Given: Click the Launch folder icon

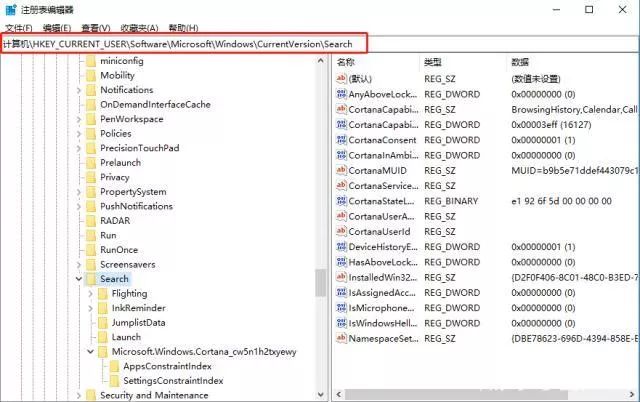Looking at the screenshot, I should point(103,337).
